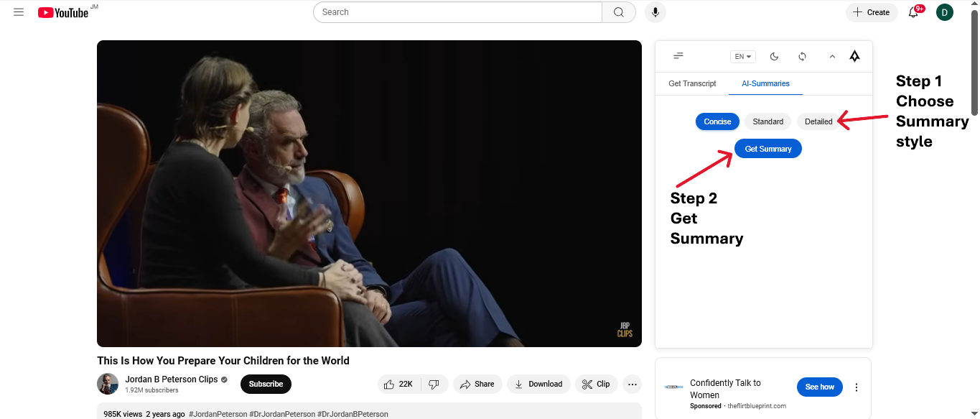Click the transcript panel lines icon
The height and width of the screenshot is (419, 980).
click(678, 56)
